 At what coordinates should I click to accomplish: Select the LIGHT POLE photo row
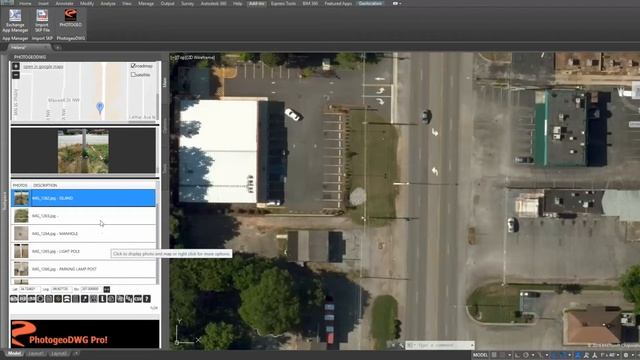pyautogui.click(x=83, y=251)
